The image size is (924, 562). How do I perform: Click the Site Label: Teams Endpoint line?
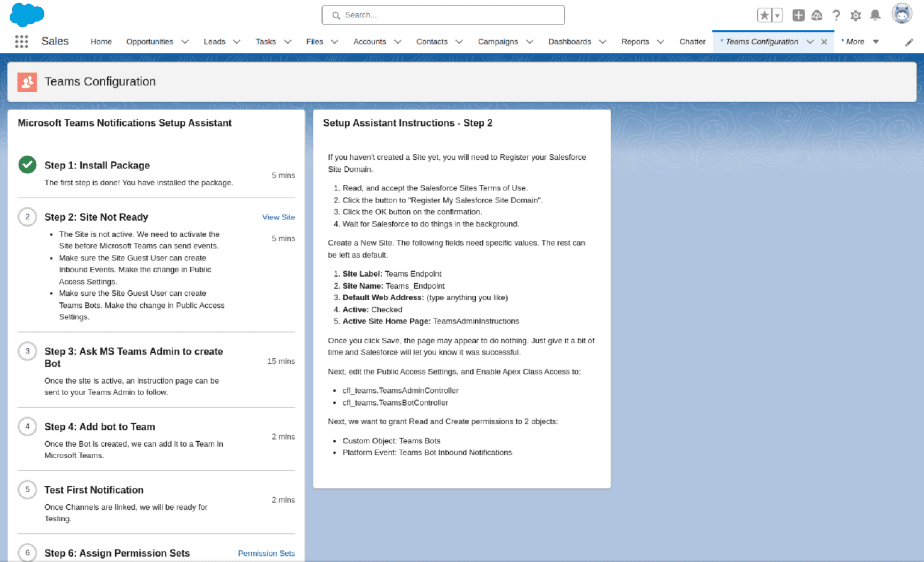click(392, 274)
